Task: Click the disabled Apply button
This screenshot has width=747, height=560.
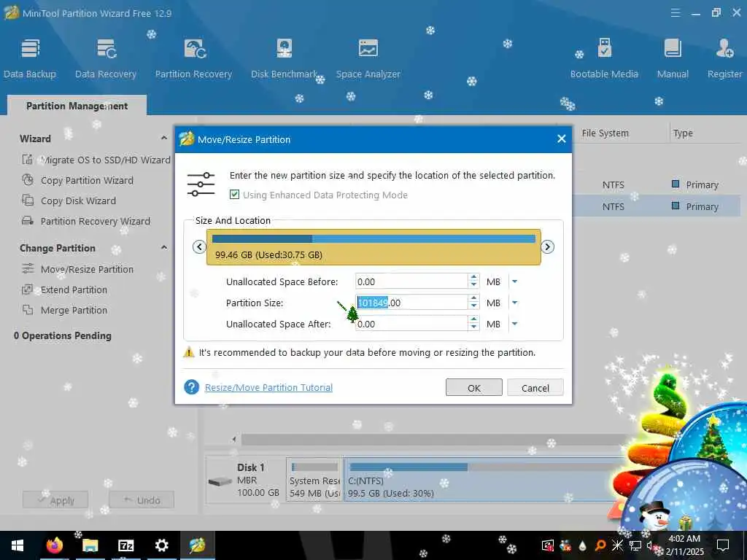Action: [55, 500]
